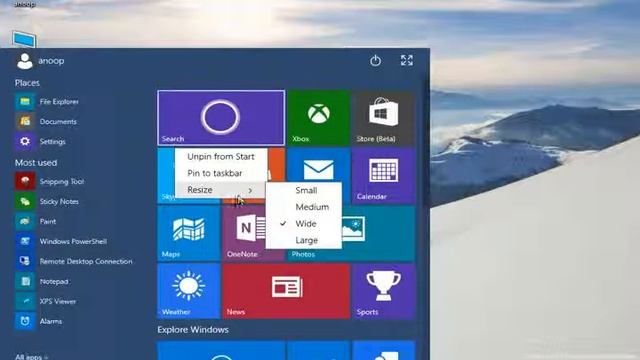
Task: Open the Documents folder icon
Action: (x=25, y=122)
